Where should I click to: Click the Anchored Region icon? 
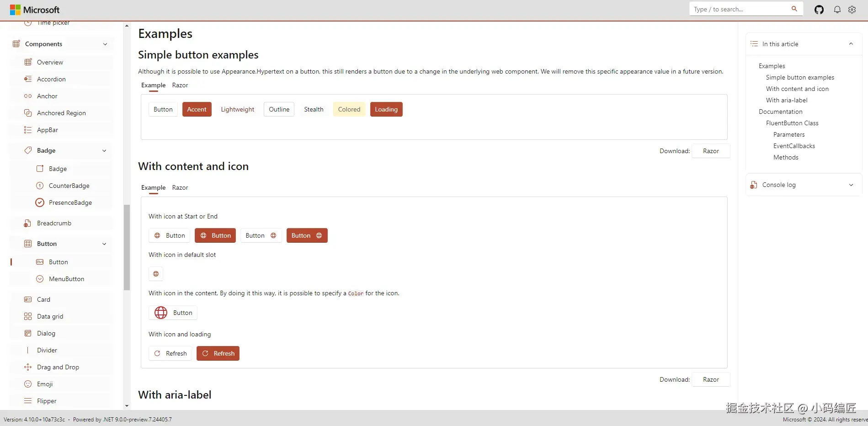pyautogui.click(x=28, y=113)
